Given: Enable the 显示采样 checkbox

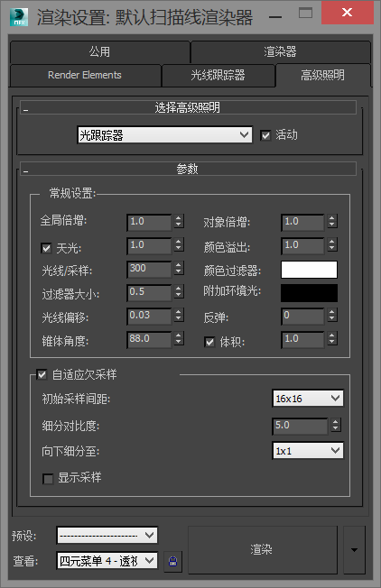Looking at the screenshot, I should coord(48,479).
